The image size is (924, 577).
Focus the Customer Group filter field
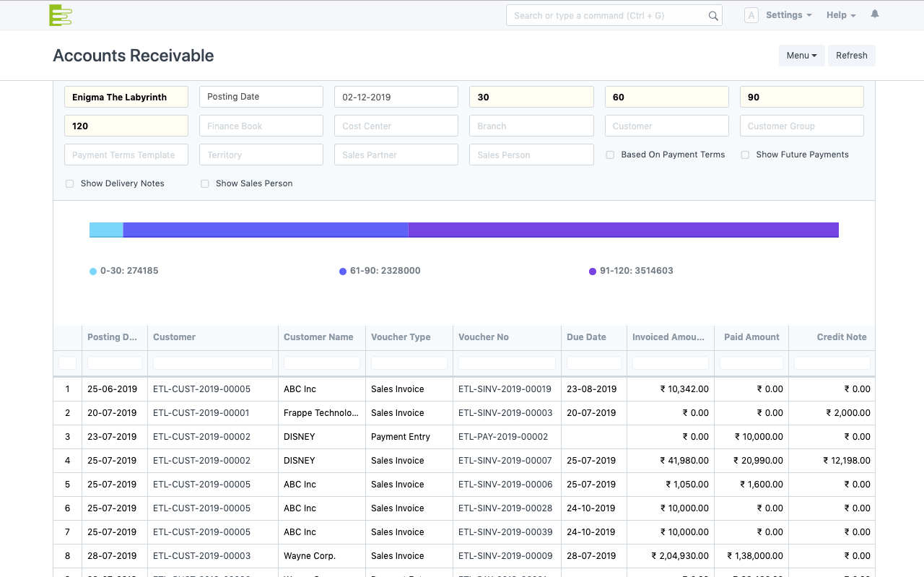click(x=801, y=126)
